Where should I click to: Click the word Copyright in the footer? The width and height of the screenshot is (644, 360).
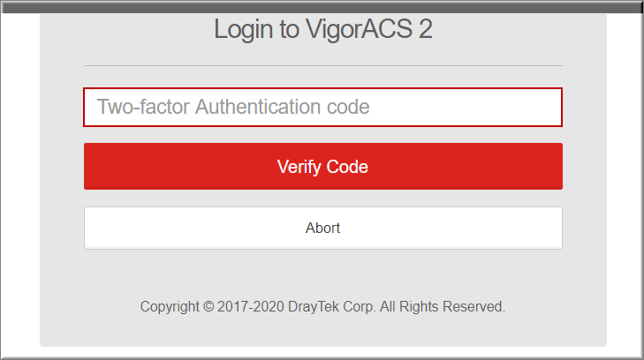point(170,307)
